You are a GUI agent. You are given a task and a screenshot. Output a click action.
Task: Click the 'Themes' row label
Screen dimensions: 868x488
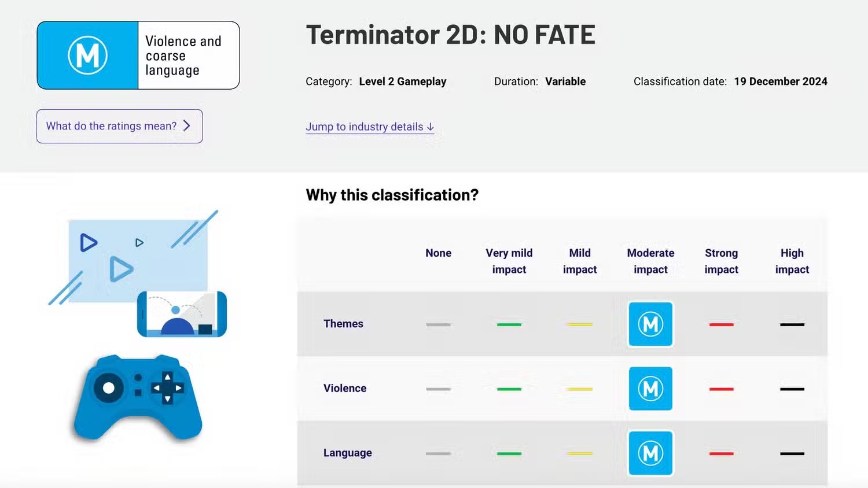[x=343, y=324]
